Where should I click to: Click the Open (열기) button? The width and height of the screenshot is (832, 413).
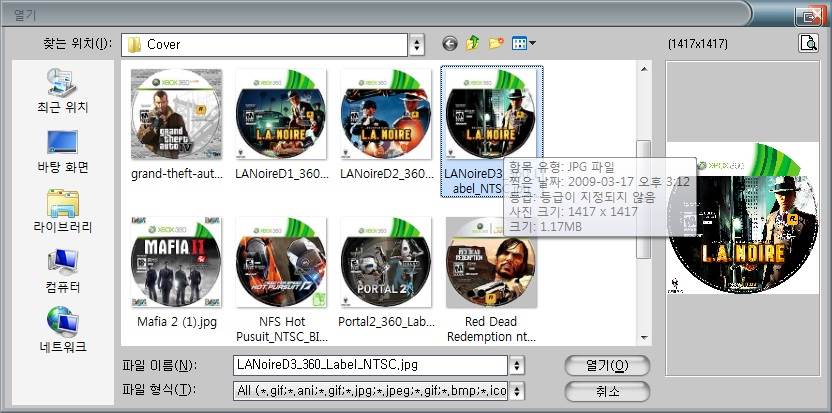607,365
